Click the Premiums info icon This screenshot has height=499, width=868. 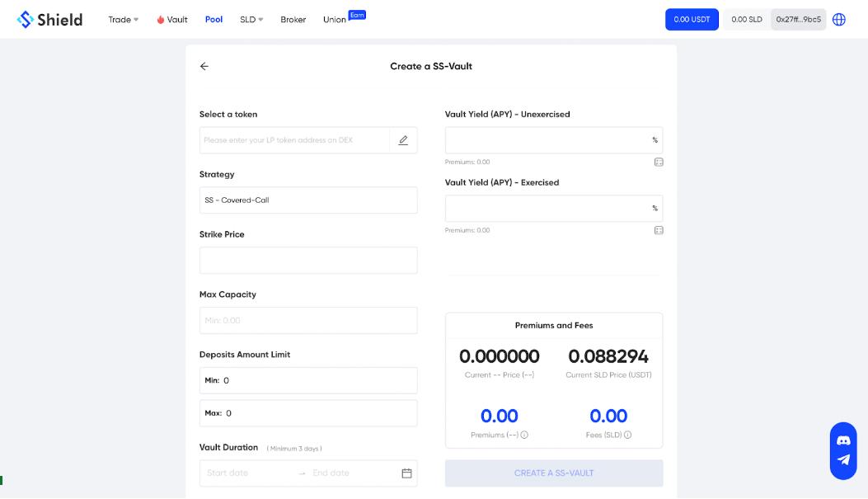pyautogui.click(x=524, y=435)
